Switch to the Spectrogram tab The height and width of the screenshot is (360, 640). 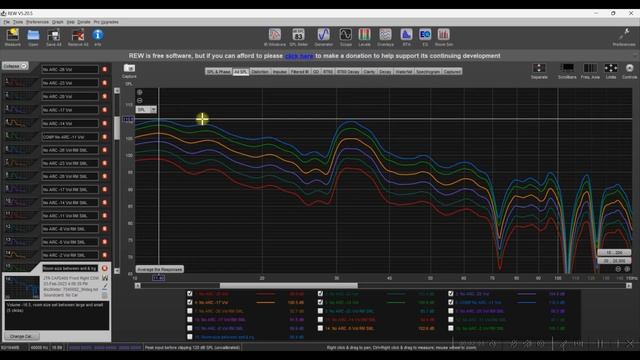428,71
